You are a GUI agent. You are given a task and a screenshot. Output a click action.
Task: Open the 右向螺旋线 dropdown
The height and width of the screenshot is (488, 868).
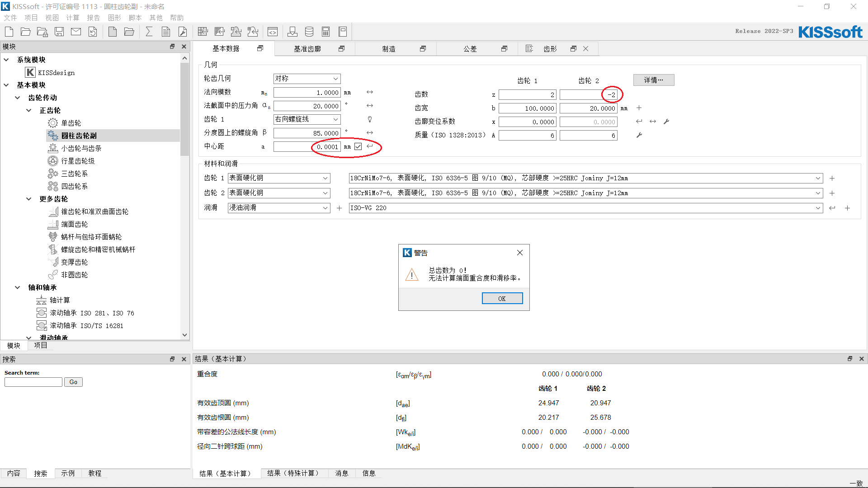tap(307, 119)
